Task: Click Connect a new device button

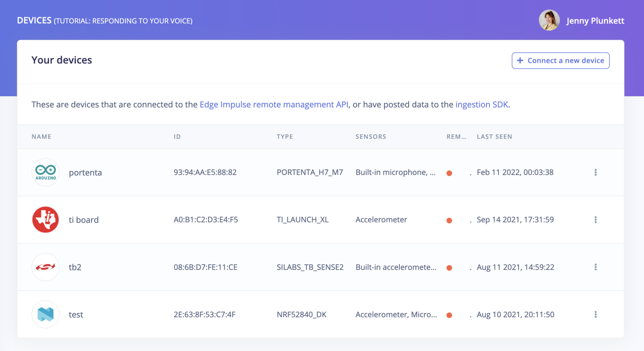Action: click(x=561, y=60)
